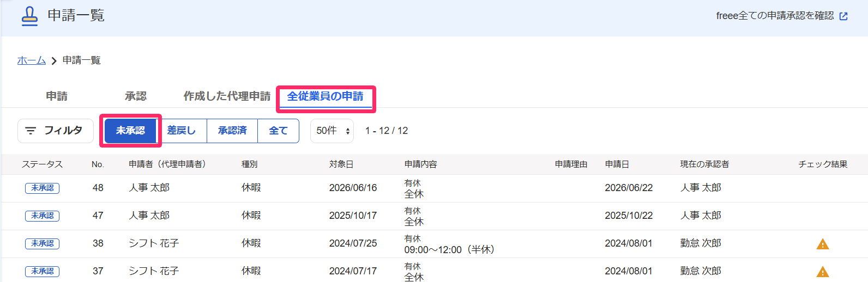The image size is (868, 282).
Task: Click target date 2026/06/16
Action: click(x=353, y=188)
